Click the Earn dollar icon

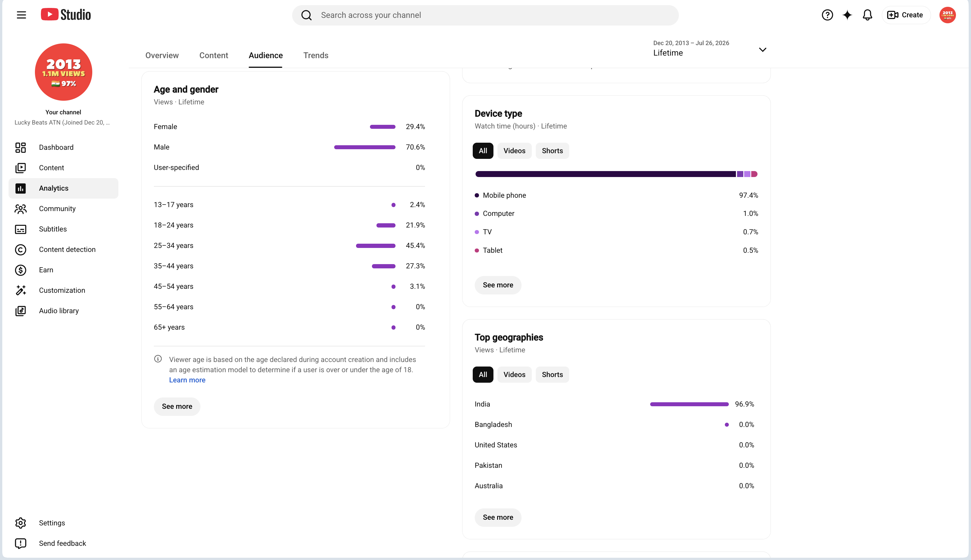tap(20, 270)
